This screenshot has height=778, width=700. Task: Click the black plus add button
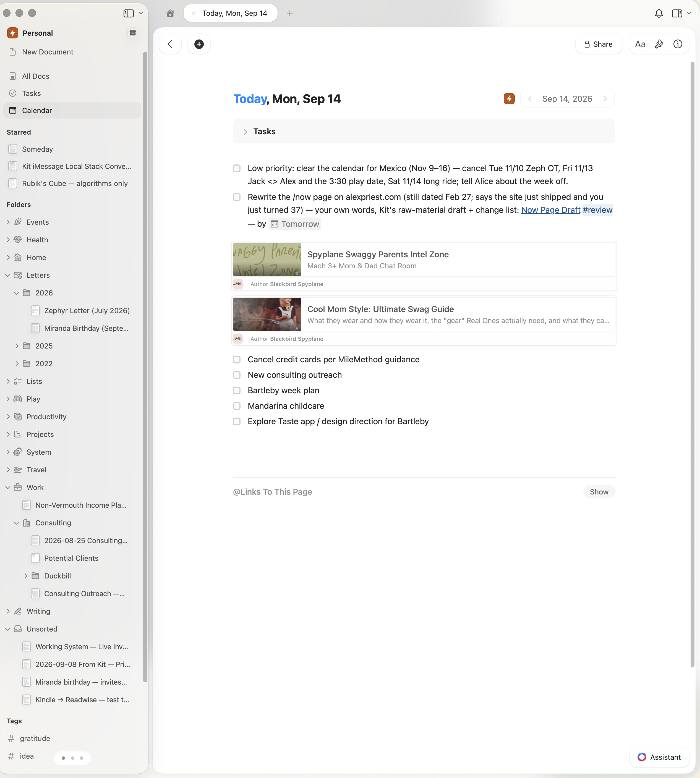coord(199,44)
